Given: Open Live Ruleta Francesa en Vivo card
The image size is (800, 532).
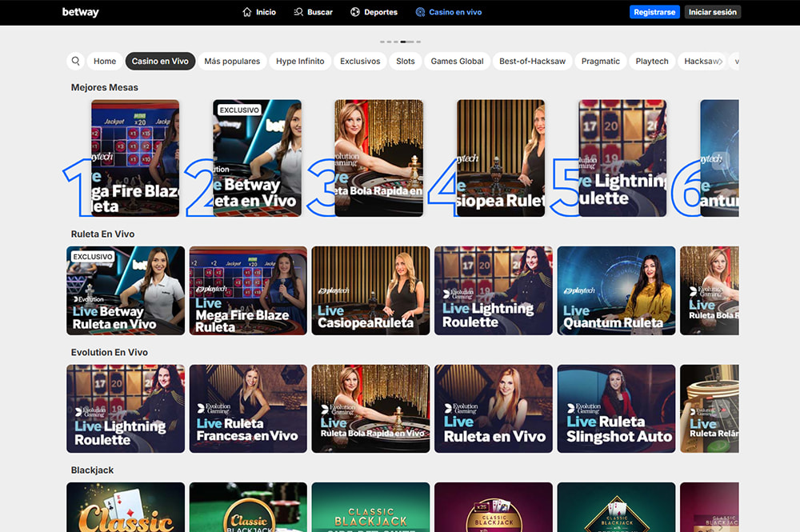Looking at the screenshot, I should click(249, 409).
